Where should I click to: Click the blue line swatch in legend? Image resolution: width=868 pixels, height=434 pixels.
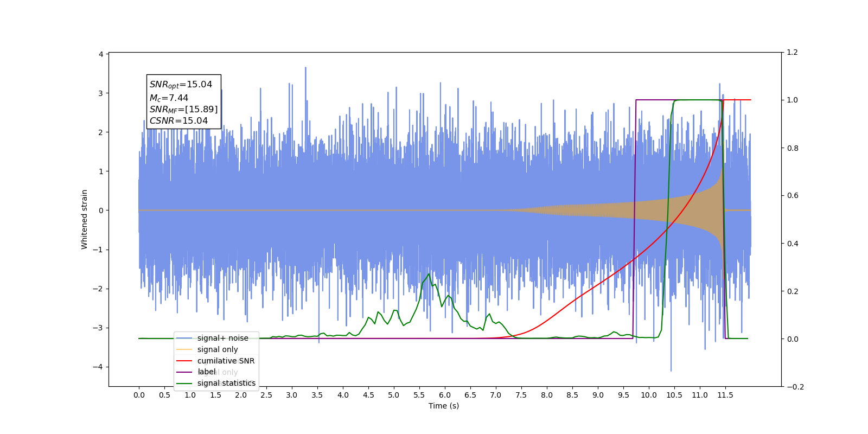tap(184, 338)
